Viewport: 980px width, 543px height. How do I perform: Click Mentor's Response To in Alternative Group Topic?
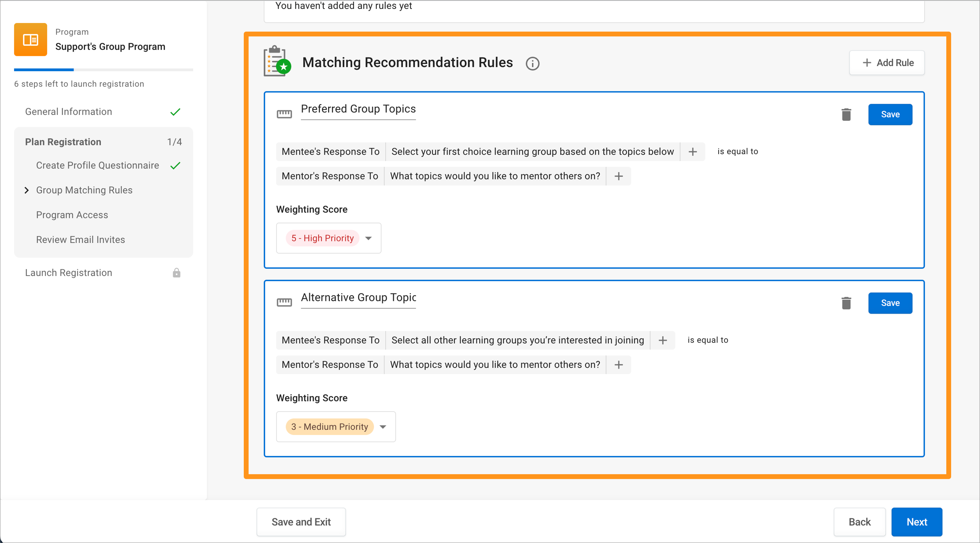330,365
